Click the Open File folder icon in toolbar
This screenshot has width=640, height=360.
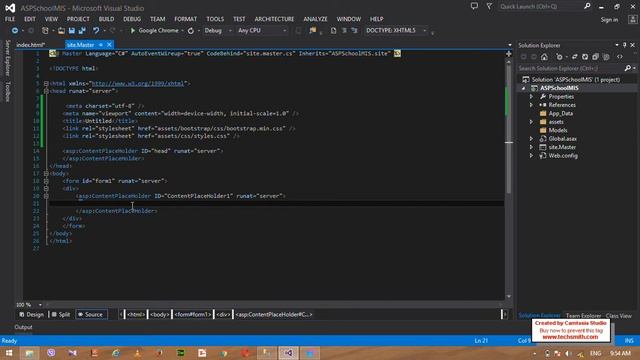click(61, 31)
